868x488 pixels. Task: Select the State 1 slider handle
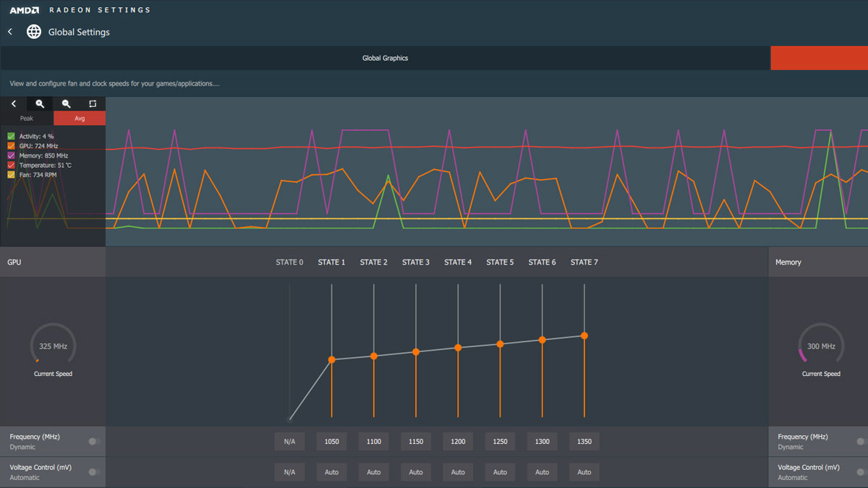click(x=332, y=359)
